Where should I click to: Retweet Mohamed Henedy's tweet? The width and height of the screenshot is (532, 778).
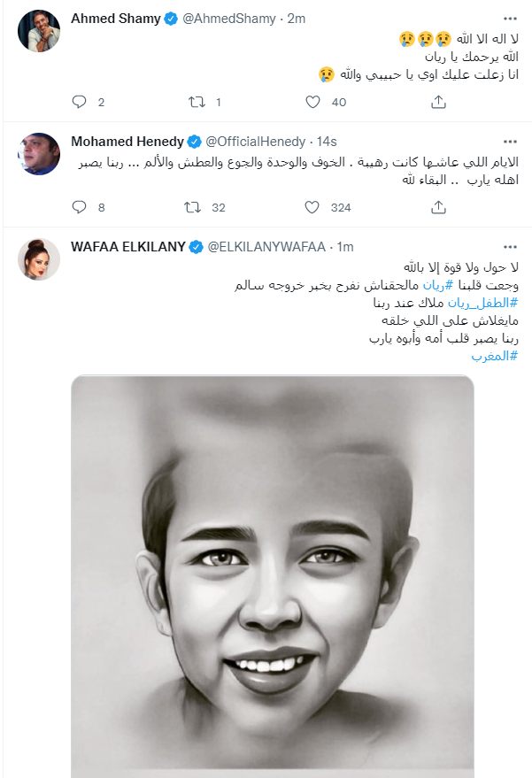coord(193,207)
